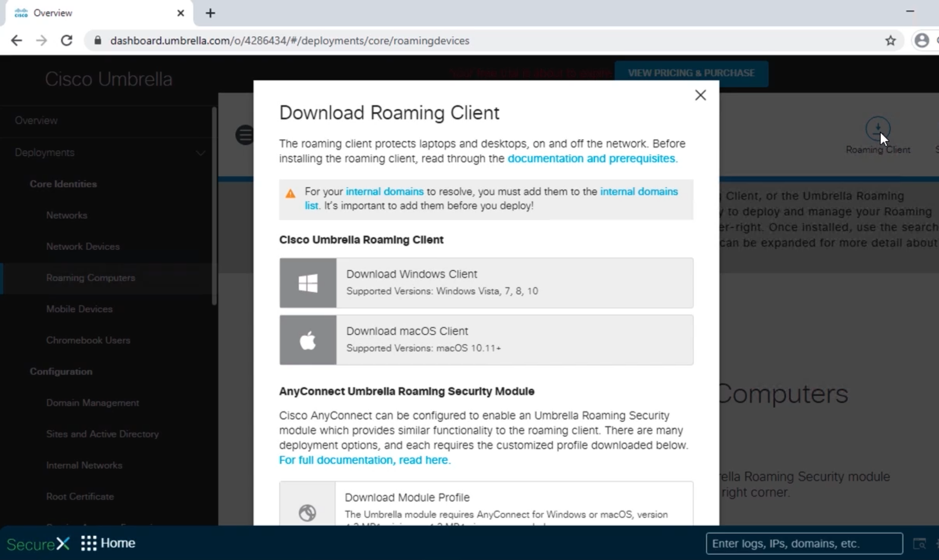Screen dimensions: 939x560
Task: Download Windows Client
Action: point(486,283)
